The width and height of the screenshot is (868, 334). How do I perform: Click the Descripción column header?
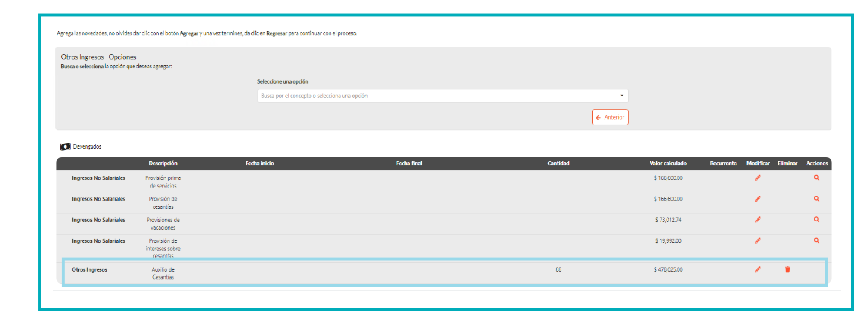(x=163, y=163)
